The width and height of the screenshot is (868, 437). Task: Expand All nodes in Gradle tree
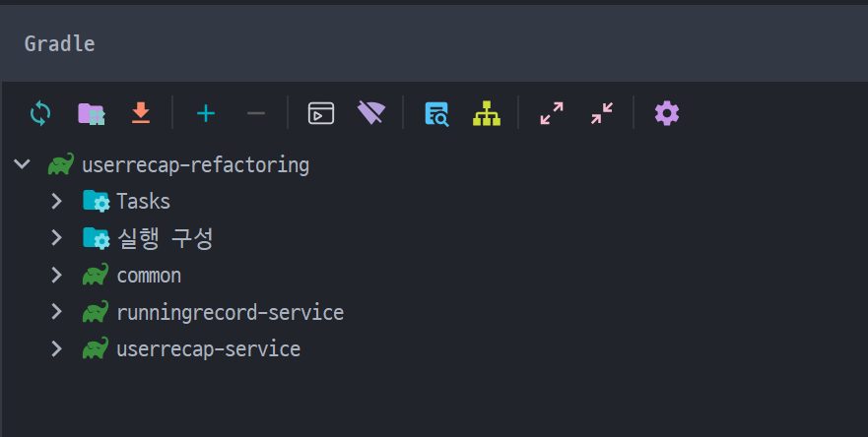[552, 113]
